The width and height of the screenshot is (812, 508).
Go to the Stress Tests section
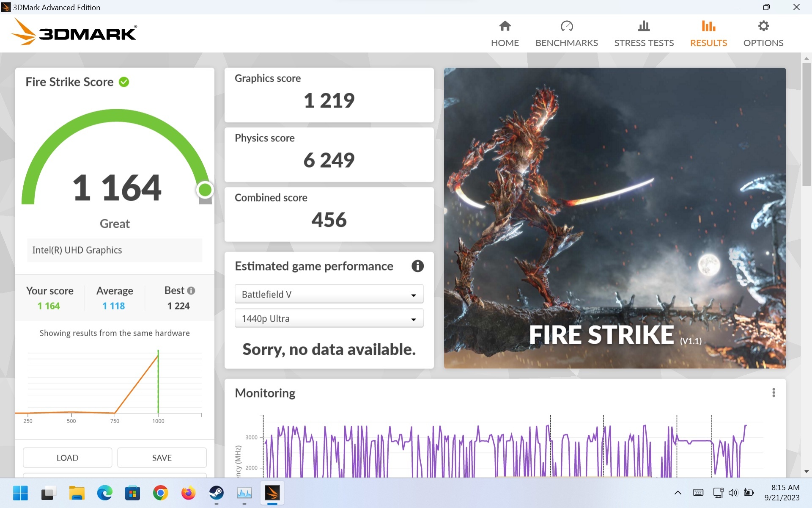click(644, 34)
